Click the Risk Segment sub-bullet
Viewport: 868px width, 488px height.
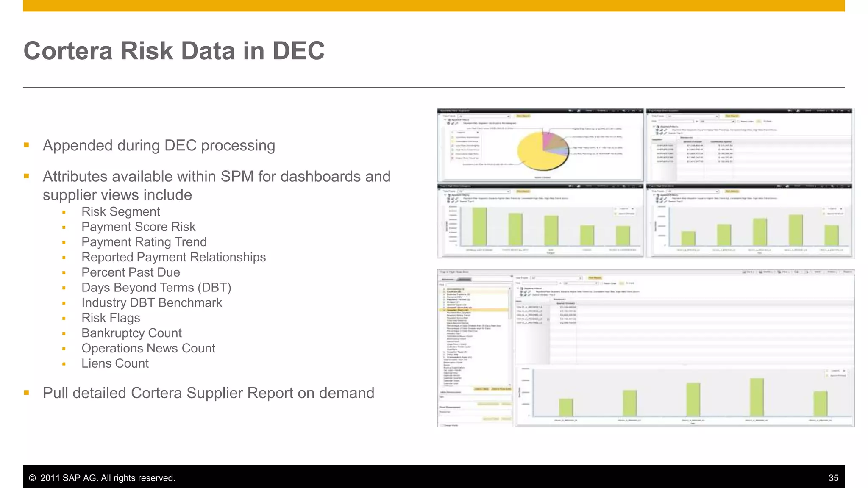pyautogui.click(x=121, y=211)
